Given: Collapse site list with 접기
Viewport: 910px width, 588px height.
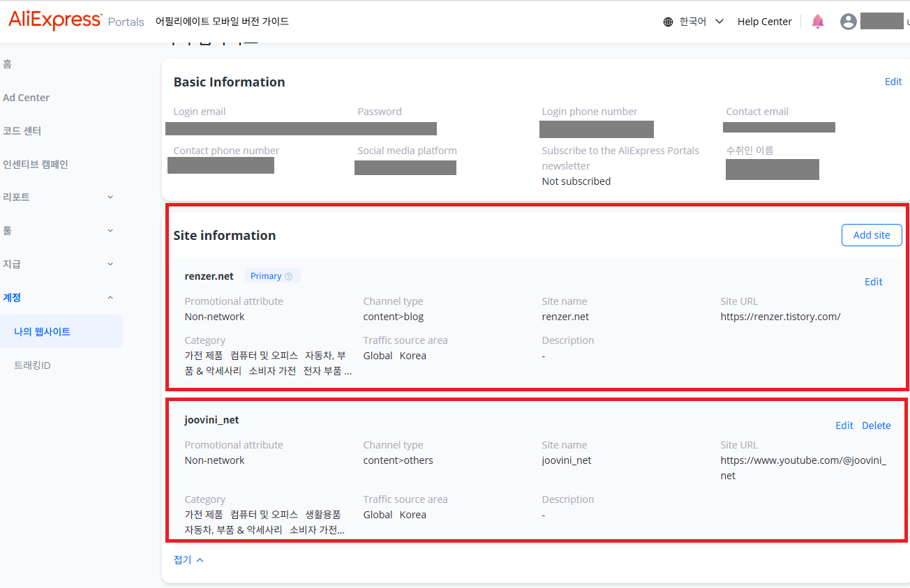Looking at the screenshot, I should tap(188, 559).
